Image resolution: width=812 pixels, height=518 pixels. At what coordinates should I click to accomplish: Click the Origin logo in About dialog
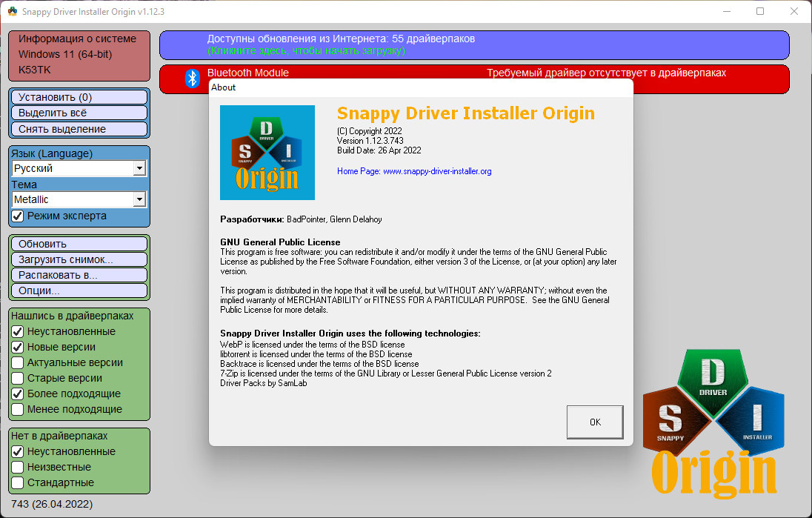(267, 153)
